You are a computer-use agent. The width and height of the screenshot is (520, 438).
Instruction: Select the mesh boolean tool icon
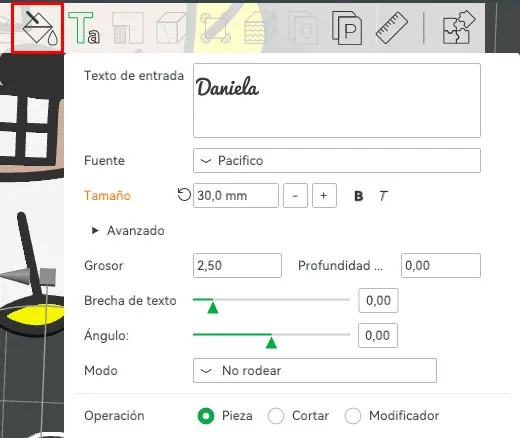point(216,29)
